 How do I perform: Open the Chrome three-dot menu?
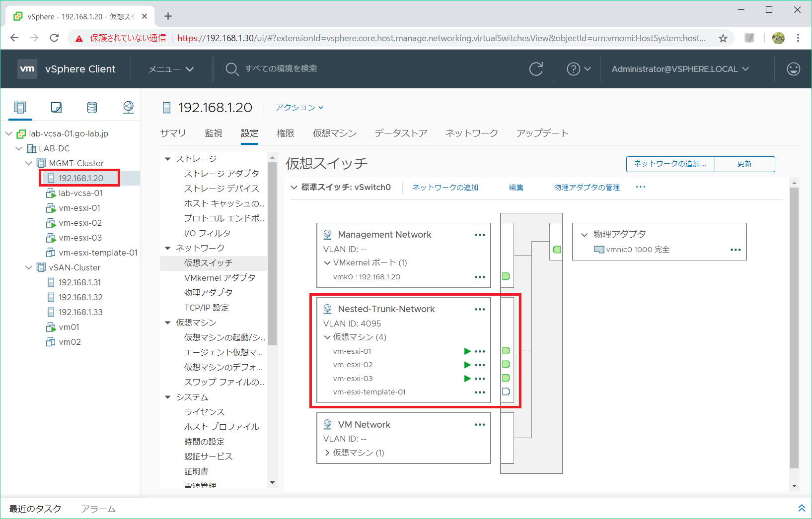[798, 38]
